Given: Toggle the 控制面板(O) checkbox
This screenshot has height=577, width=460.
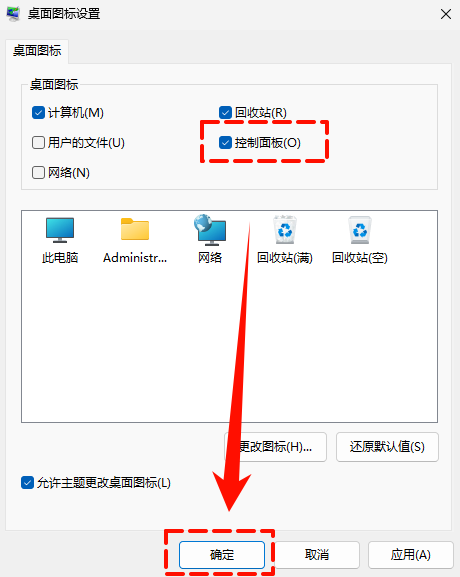Looking at the screenshot, I should pos(225,142).
